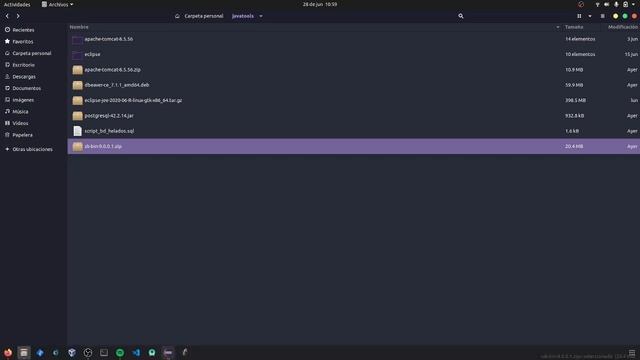The image size is (640, 360).
Task: Click the sort direction arrow beside Tamaño
Action: [558, 27]
